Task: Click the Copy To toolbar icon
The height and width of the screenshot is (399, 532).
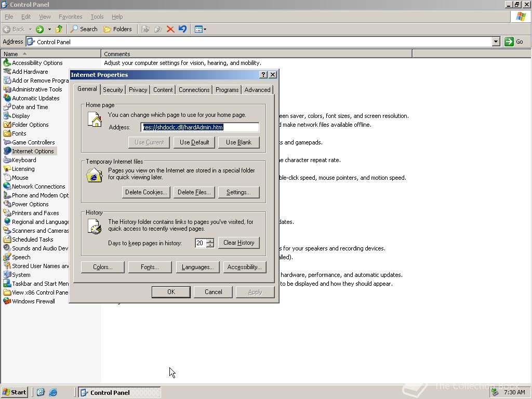Action: [158, 29]
